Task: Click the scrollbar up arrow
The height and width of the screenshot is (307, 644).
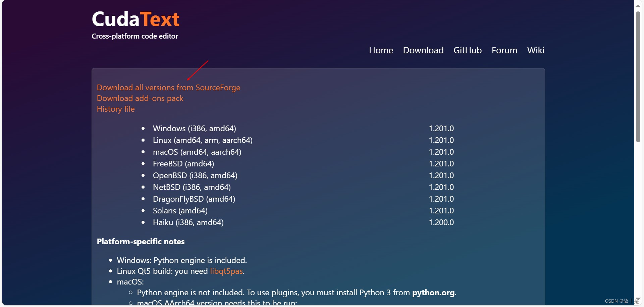Action: pos(638,6)
